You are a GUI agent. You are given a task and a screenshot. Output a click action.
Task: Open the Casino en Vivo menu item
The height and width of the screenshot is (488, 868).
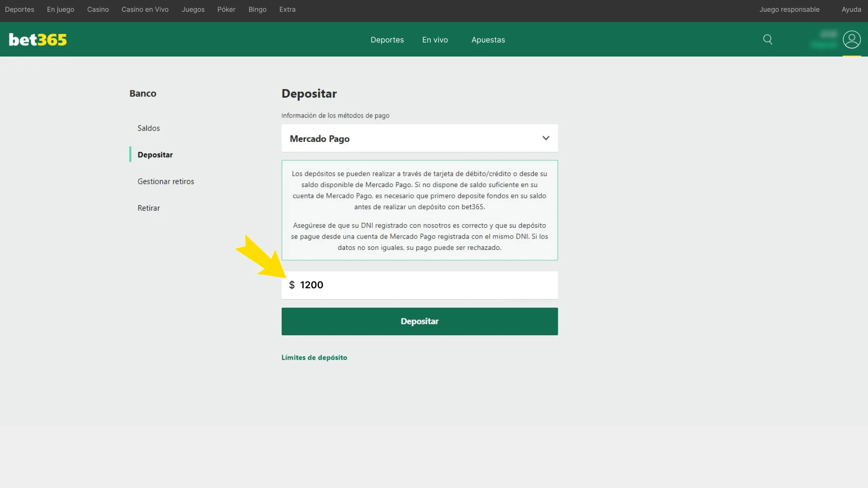point(145,9)
